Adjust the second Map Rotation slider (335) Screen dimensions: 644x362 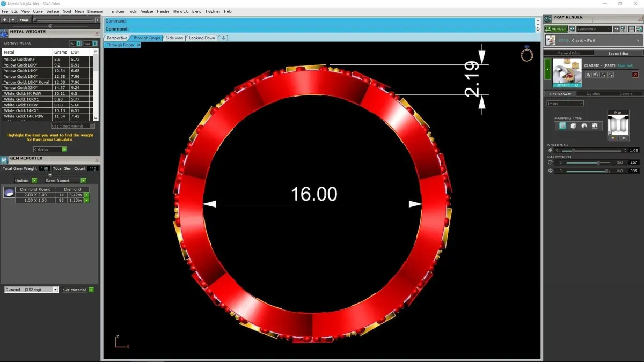[588, 171]
